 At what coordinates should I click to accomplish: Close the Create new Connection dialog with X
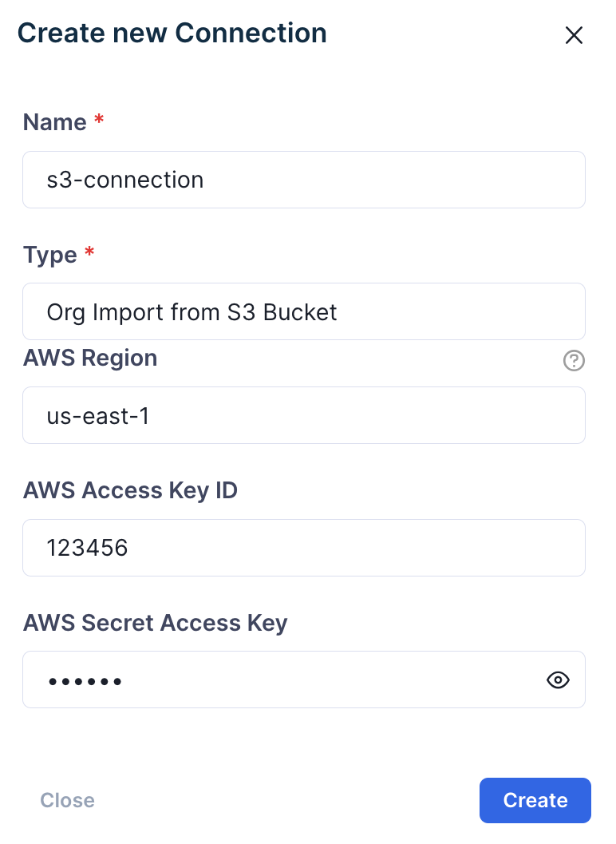pyautogui.click(x=574, y=35)
